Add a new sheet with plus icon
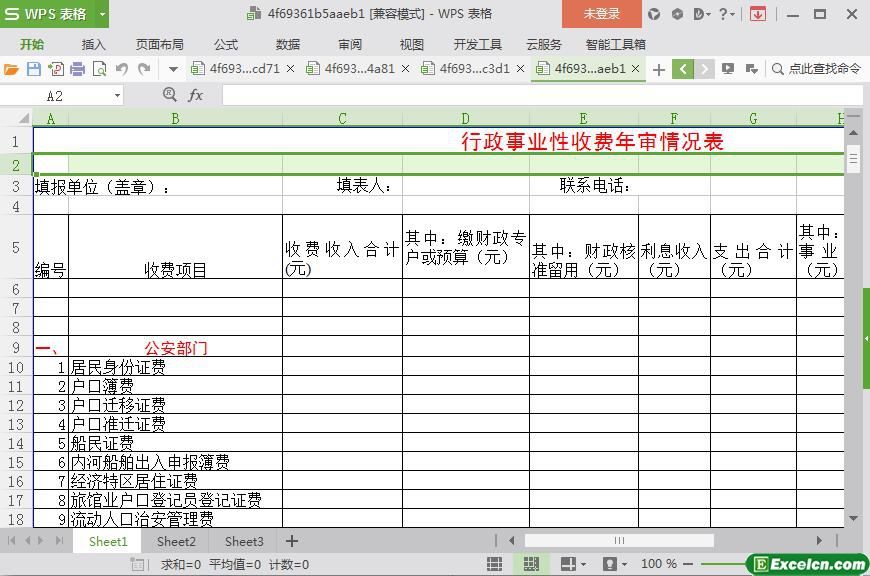The width and height of the screenshot is (870, 576). pos(292,541)
